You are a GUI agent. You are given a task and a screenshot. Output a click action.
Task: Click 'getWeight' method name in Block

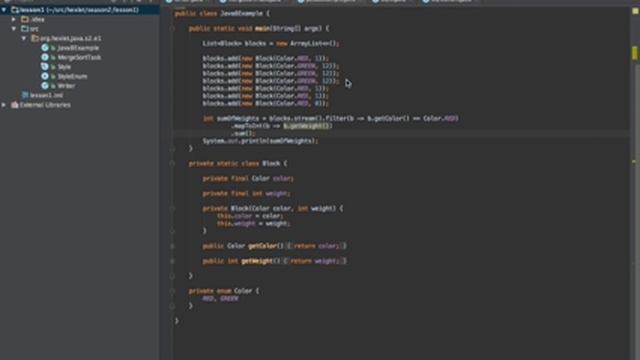[x=257, y=261]
